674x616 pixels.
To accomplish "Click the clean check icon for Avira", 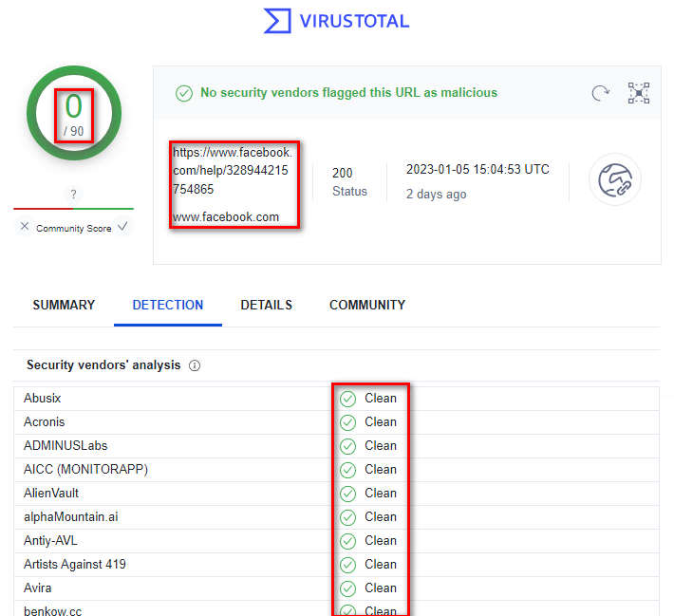I will click(x=347, y=588).
